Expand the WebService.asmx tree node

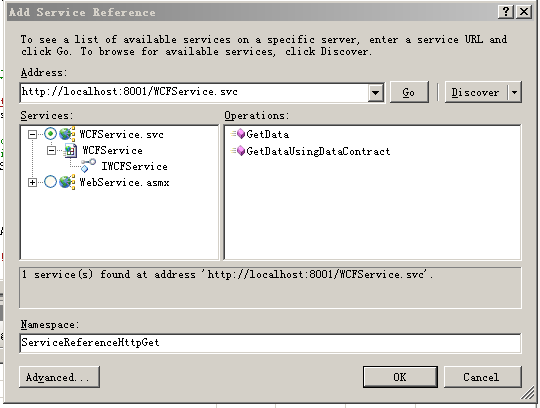[x=32, y=182]
